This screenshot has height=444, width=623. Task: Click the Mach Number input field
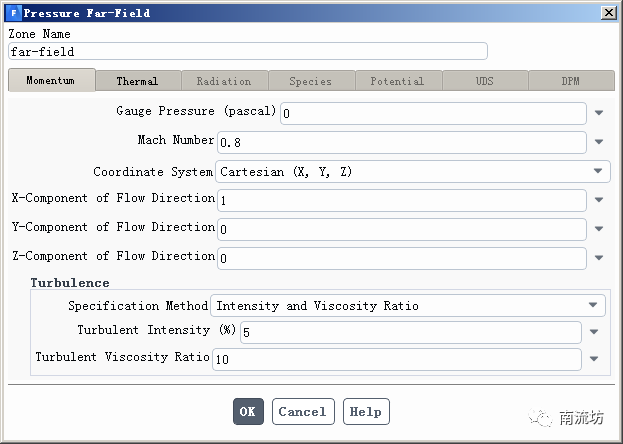coord(400,142)
